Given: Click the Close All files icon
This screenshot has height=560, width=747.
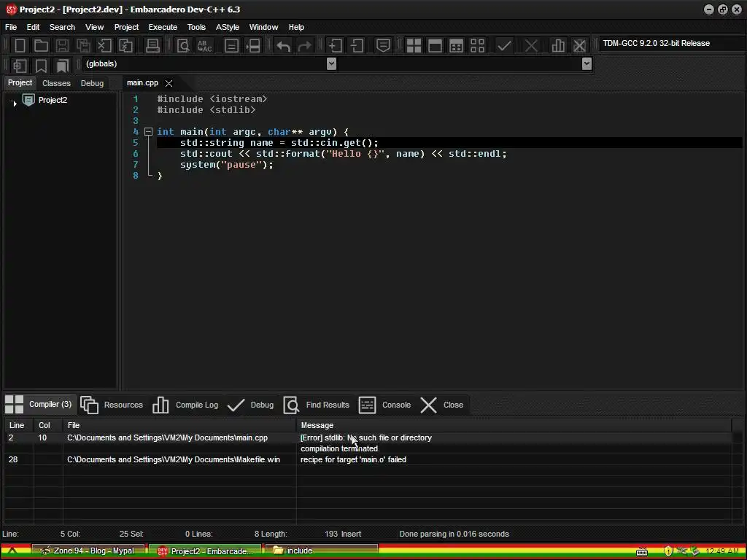Looking at the screenshot, I should coord(125,46).
